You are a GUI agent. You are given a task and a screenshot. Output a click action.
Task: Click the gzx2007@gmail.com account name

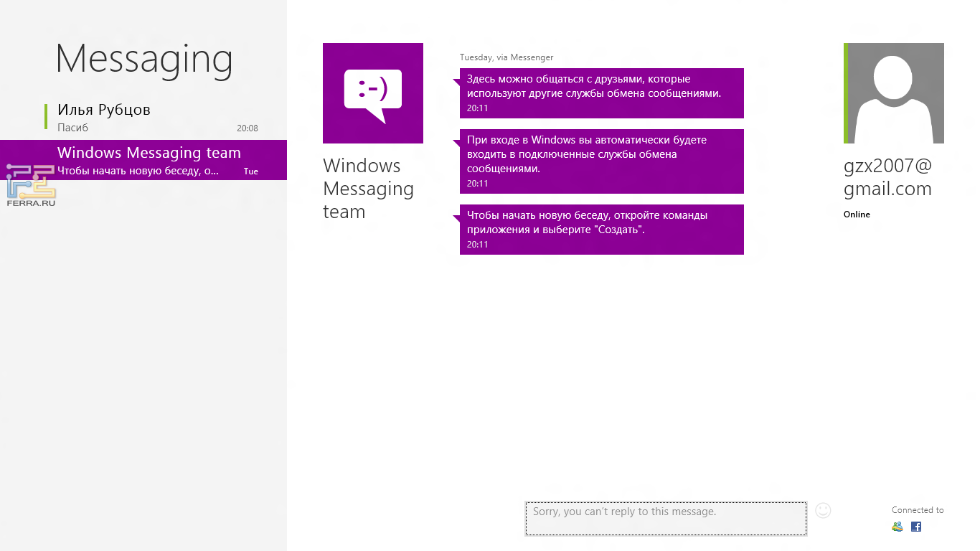click(887, 177)
